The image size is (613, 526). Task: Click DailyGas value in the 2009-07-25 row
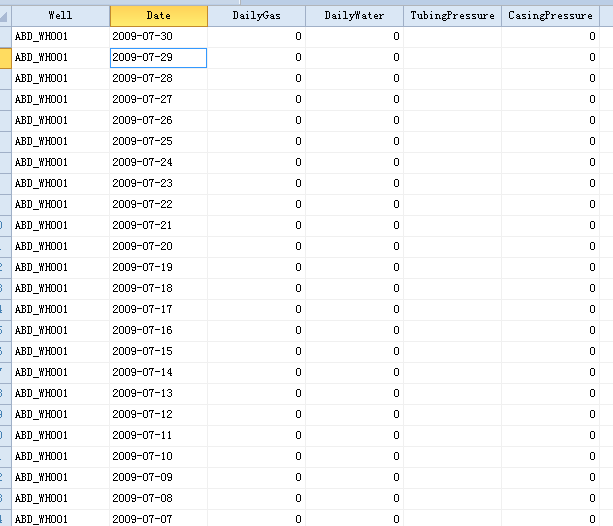(256, 142)
